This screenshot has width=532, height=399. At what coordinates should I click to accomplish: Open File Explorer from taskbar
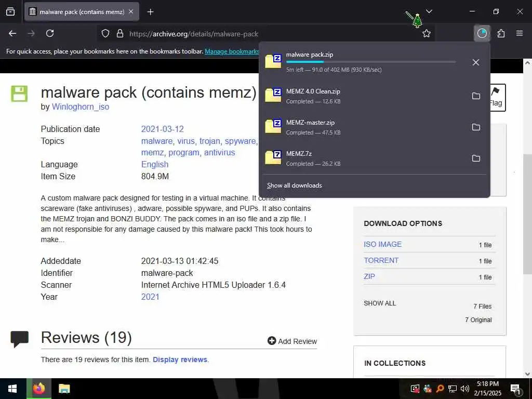(64, 389)
